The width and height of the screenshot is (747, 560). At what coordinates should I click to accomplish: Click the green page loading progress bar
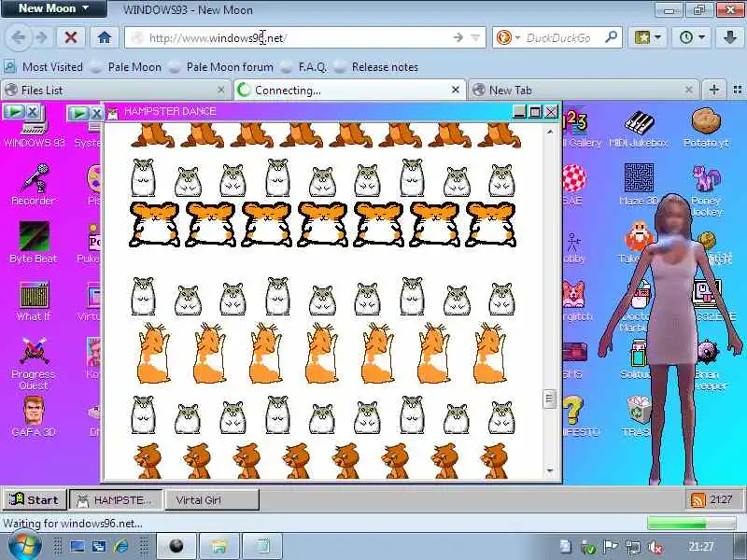(x=691, y=524)
